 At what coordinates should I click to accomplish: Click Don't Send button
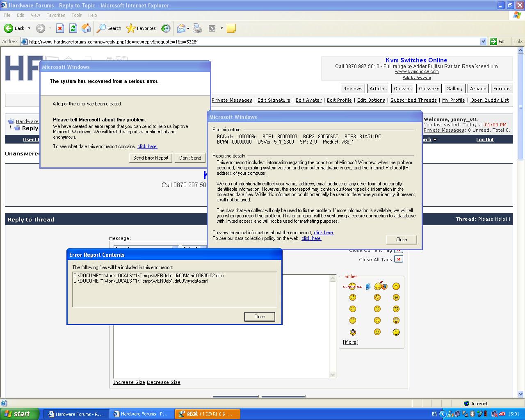(x=190, y=158)
